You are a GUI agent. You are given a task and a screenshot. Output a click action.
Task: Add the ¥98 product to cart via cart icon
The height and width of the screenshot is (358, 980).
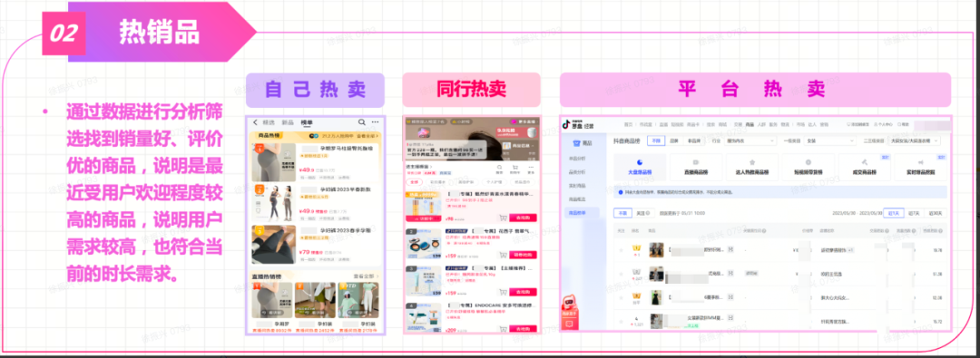[x=503, y=218]
